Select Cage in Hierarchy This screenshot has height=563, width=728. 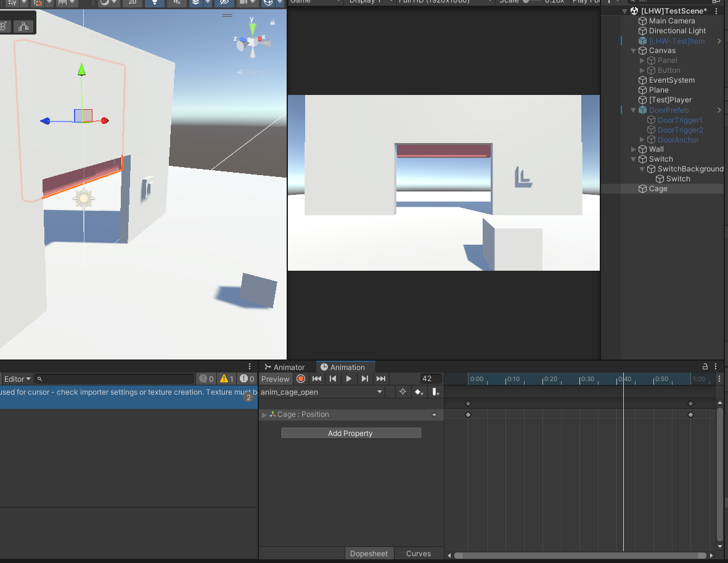[658, 189]
